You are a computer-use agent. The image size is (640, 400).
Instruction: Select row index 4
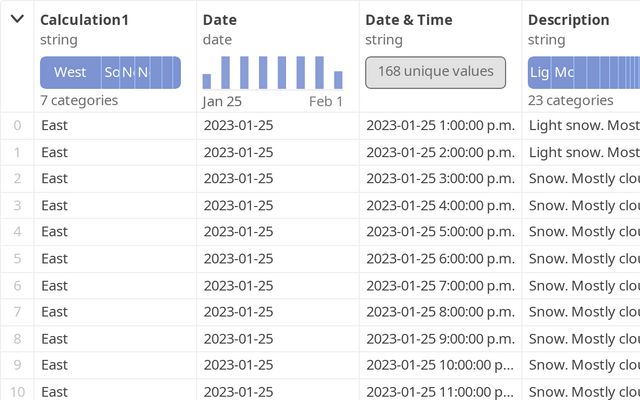pyautogui.click(x=17, y=232)
